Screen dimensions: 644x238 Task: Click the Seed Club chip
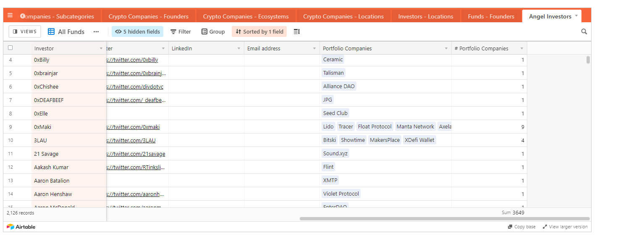point(335,113)
